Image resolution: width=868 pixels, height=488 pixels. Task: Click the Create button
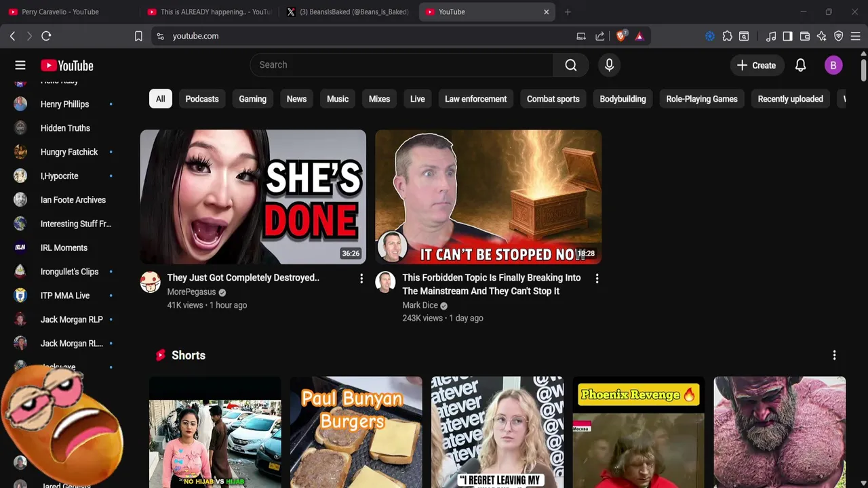click(x=756, y=65)
